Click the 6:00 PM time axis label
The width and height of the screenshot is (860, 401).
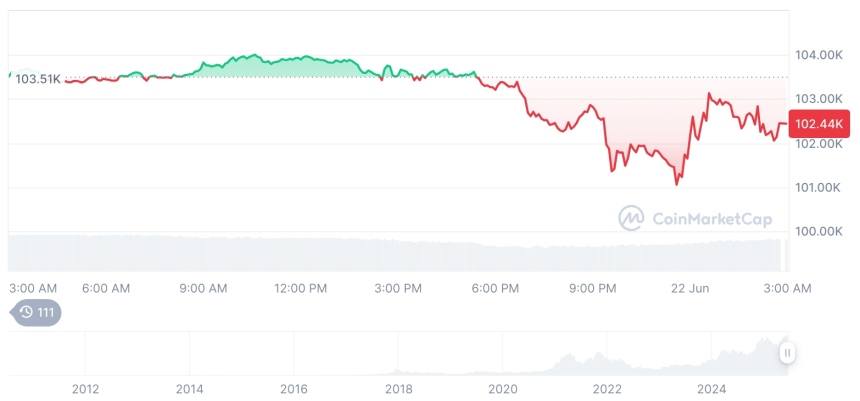[x=495, y=288]
